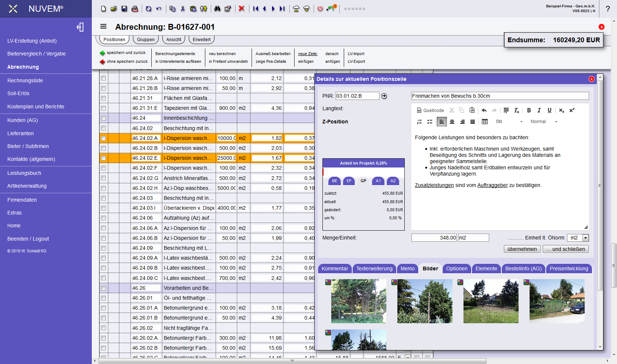Toggle bold in Langtext editor
This screenshot has width=617, height=364.
click(x=529, y=110)
